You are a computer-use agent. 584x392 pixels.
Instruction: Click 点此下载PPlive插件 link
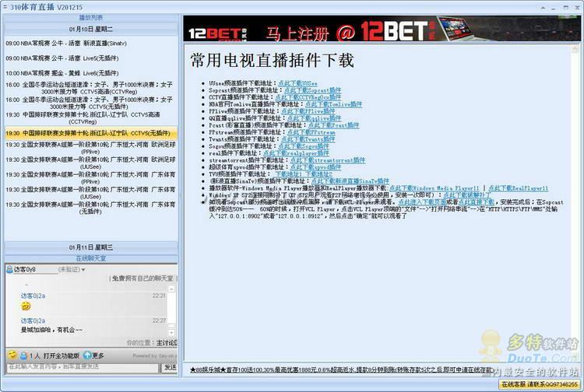coord(308,111)
